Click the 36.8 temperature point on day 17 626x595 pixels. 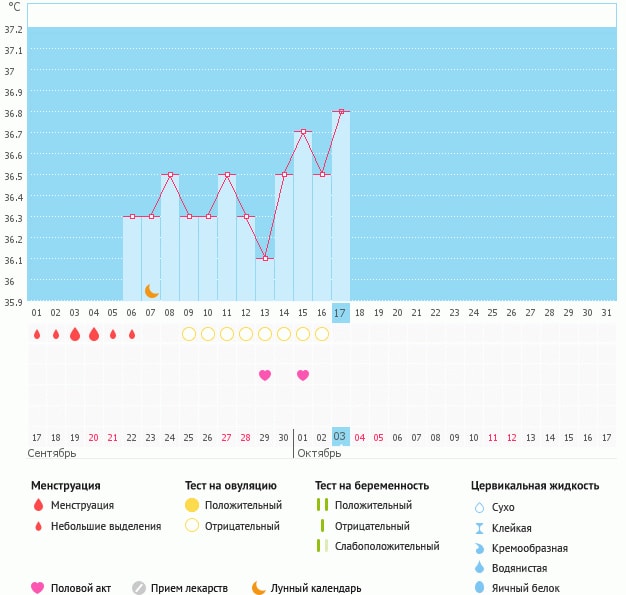341,112
